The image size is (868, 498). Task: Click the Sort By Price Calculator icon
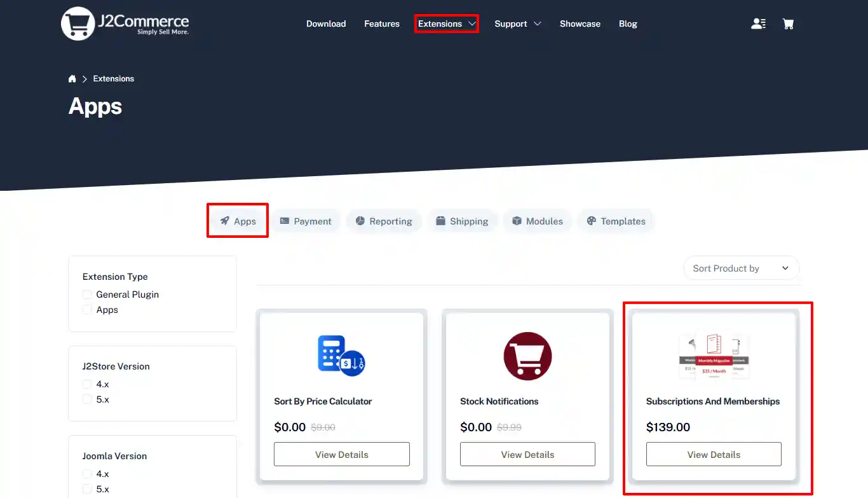point(341,356)
